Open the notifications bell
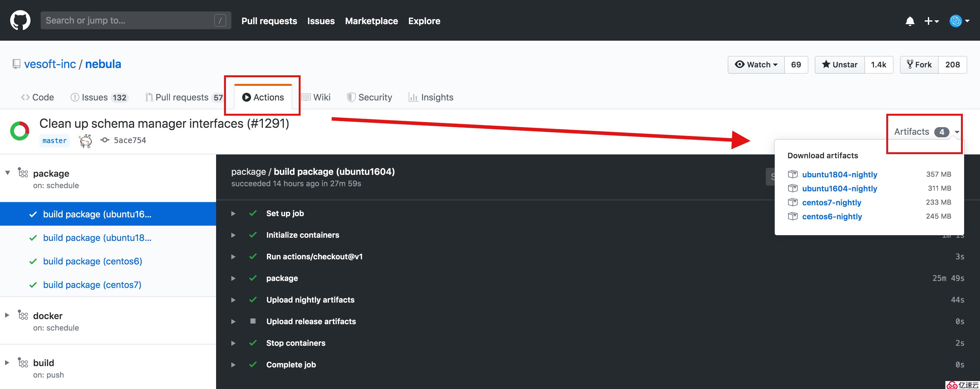980x389 pixels. pyautogui.click(x=910, y=21)
